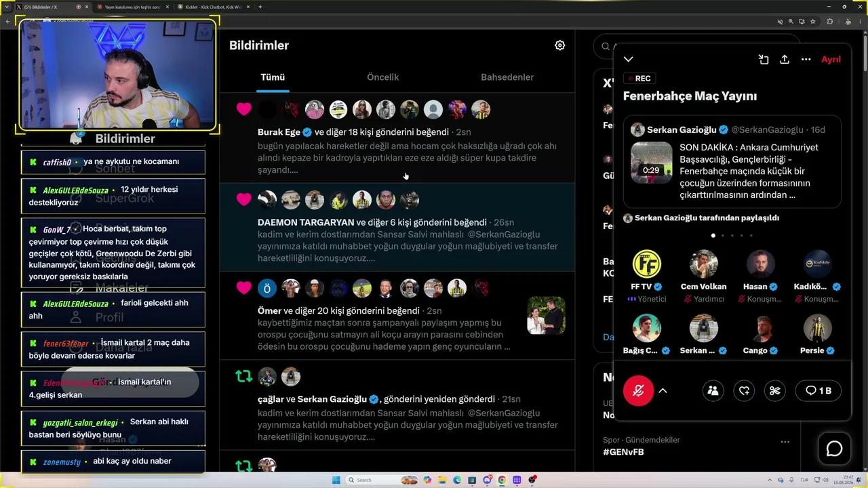Image resolution: width=868 pixels, height=488 pixels.
Task: Select FF TV host avatar in Space
Action: pos(646,264)
